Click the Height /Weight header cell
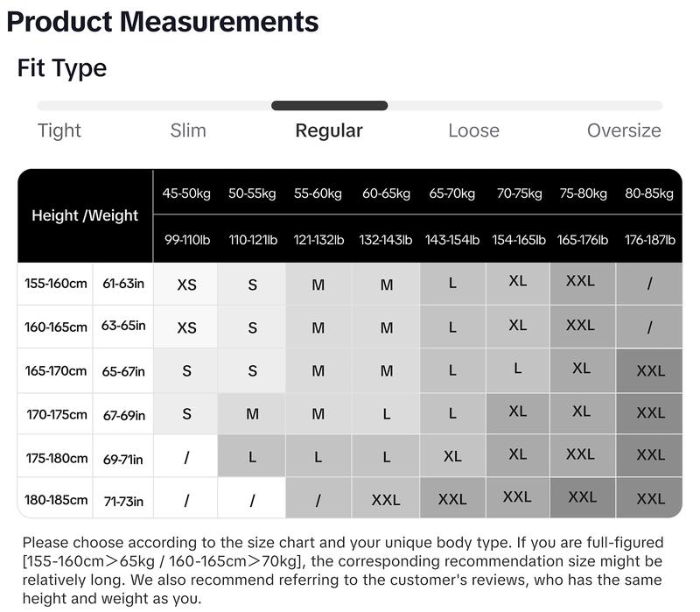Viewport: 700px width, 612px height. click(x=85, y=215)
